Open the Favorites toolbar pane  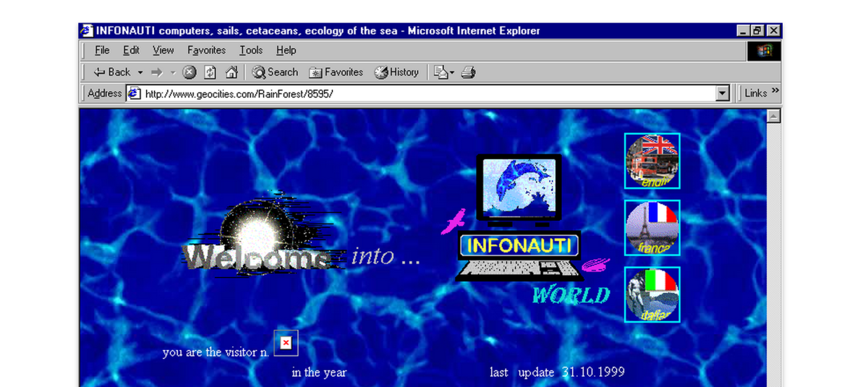[x=336, y=72]
